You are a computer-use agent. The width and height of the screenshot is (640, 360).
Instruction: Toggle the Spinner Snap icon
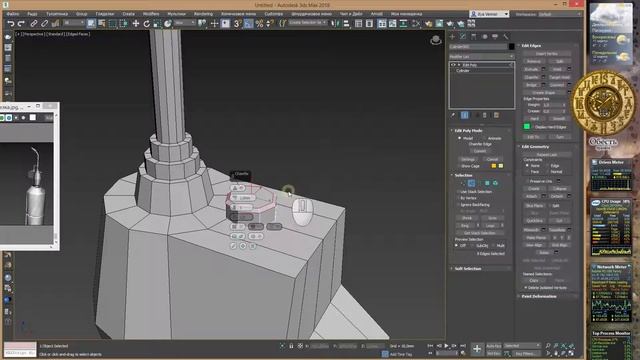270,24
